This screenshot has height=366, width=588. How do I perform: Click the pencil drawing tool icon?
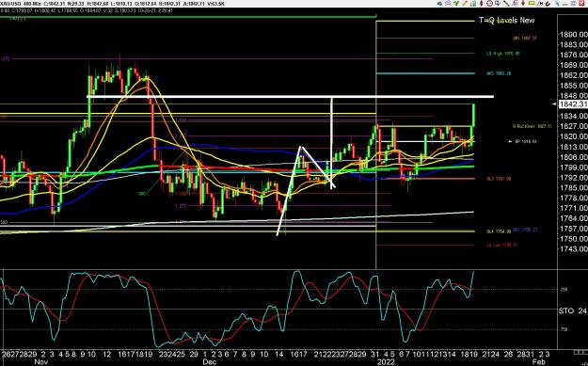(x=465, y=4)
